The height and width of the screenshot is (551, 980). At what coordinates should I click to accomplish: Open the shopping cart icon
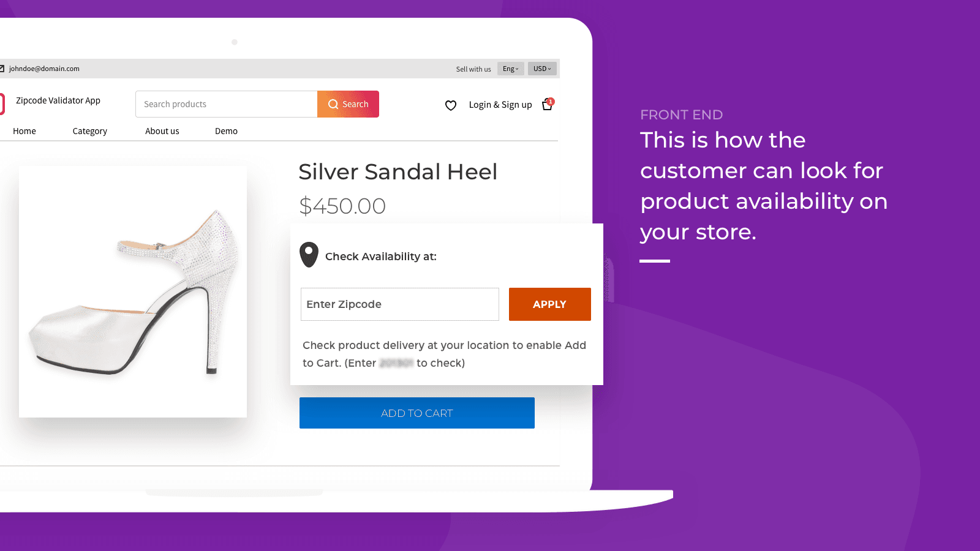pyautogui.click(x=548, y=105)
